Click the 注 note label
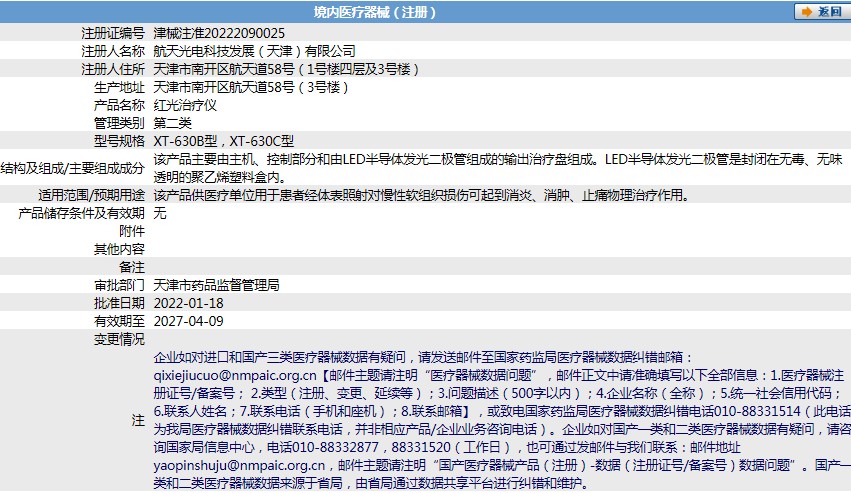 point(138,420)
